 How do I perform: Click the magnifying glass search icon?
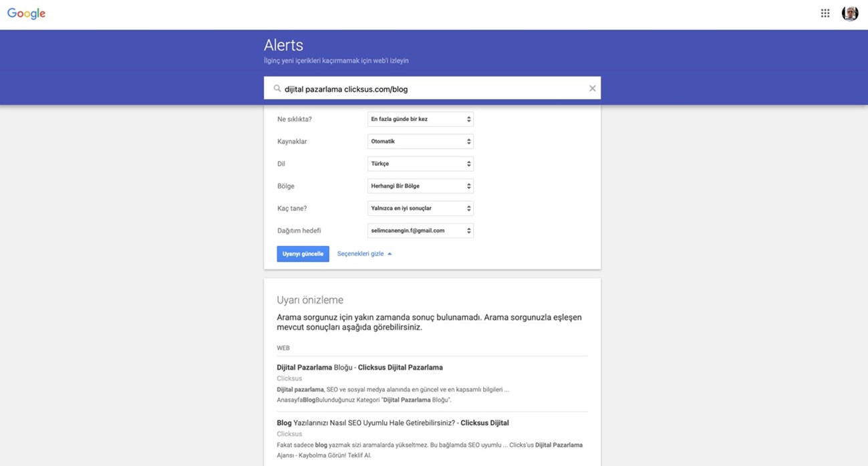pyautogui.click(x=277, y=88)
